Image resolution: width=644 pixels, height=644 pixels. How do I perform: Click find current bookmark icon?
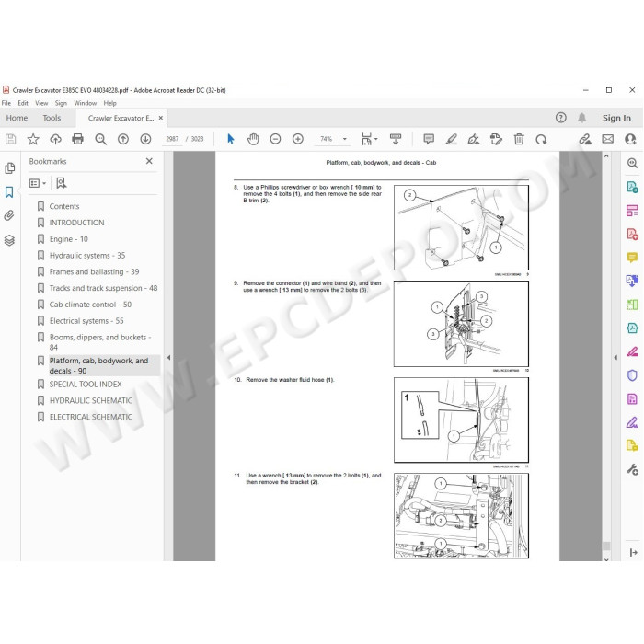coord(62,183)
